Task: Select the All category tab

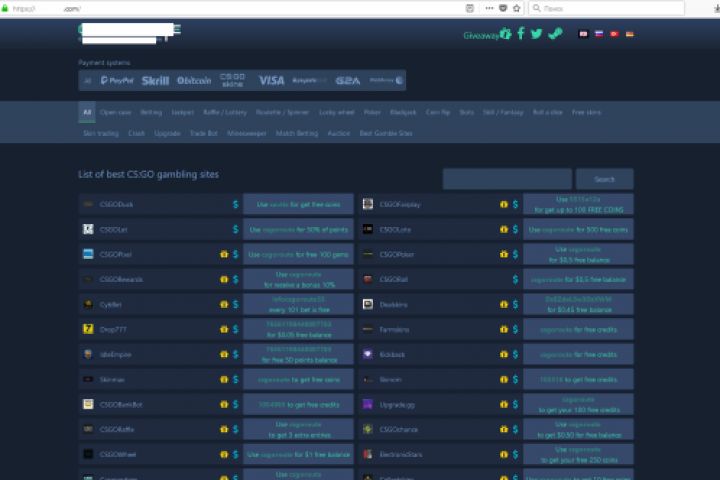Action: pos(87,112)
